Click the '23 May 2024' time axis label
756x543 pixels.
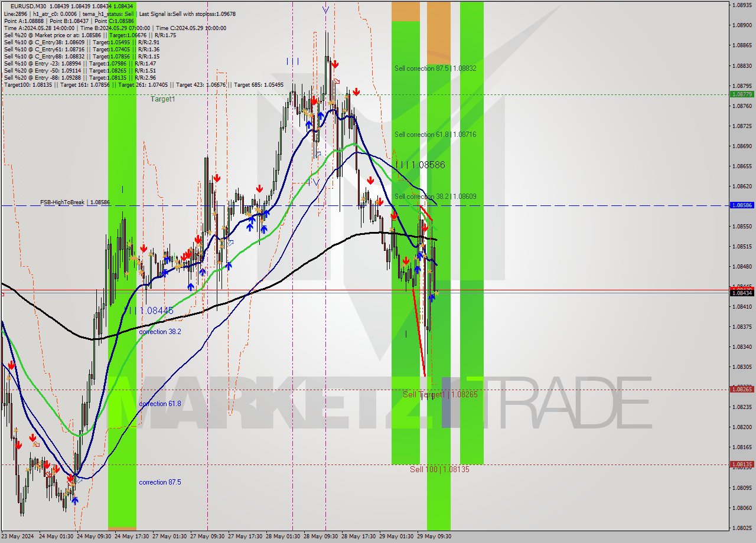19,537
